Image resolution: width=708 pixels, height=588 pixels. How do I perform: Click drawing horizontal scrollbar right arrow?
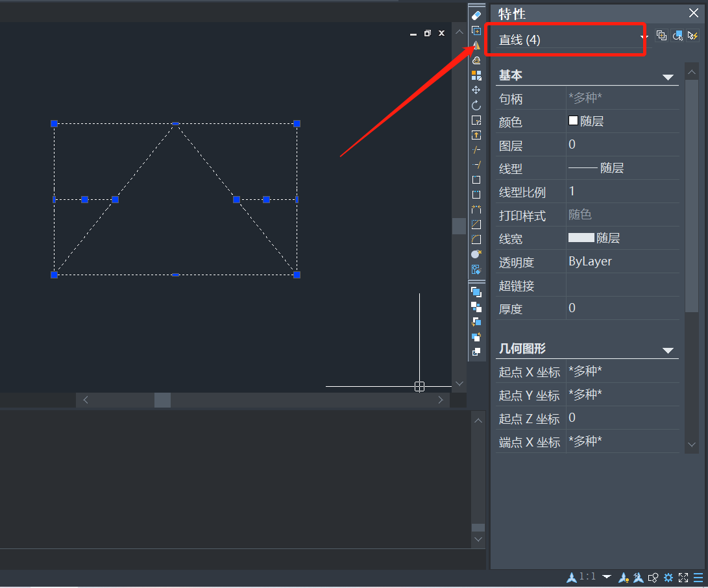(441, 400)
